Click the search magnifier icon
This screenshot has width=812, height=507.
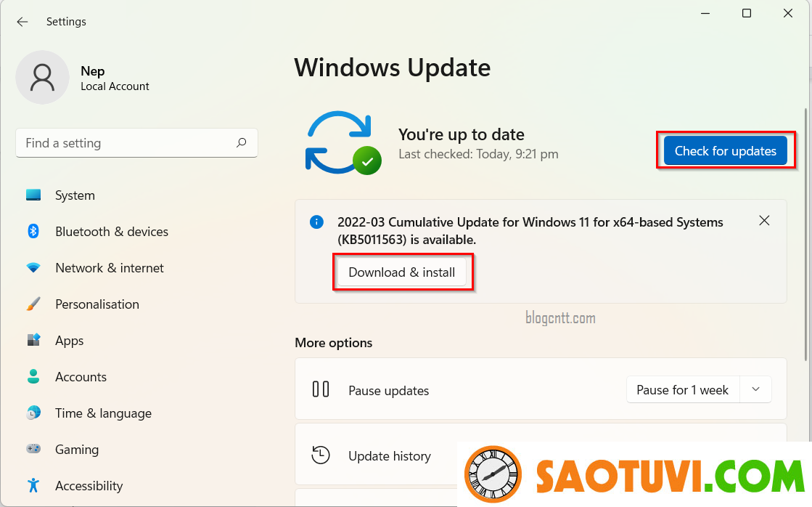(x=242, y=142)
